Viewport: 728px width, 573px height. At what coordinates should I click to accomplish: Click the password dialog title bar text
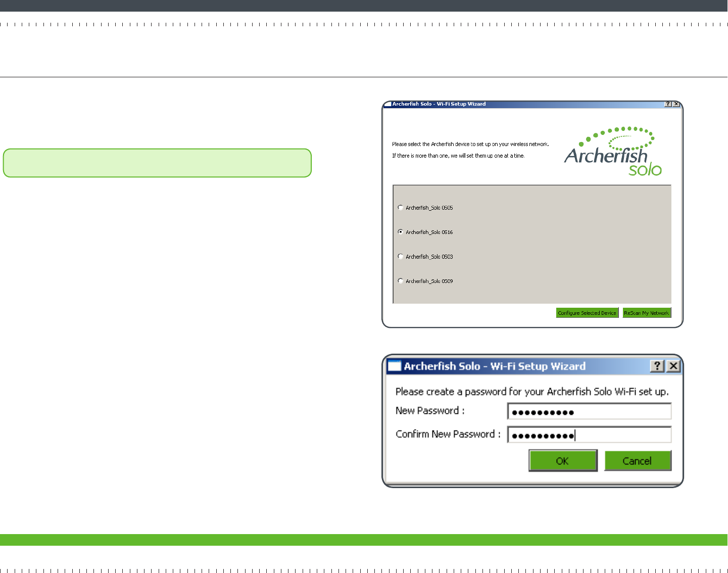tap(495, 366)
